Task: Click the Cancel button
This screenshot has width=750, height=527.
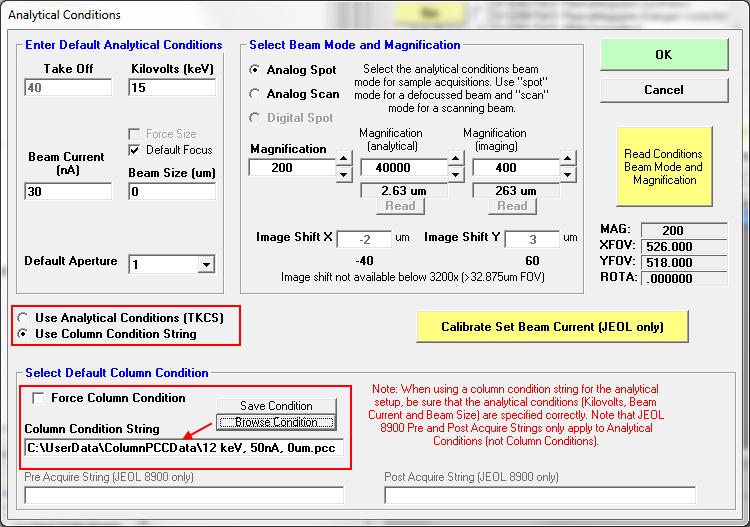Action: [663, 90]
